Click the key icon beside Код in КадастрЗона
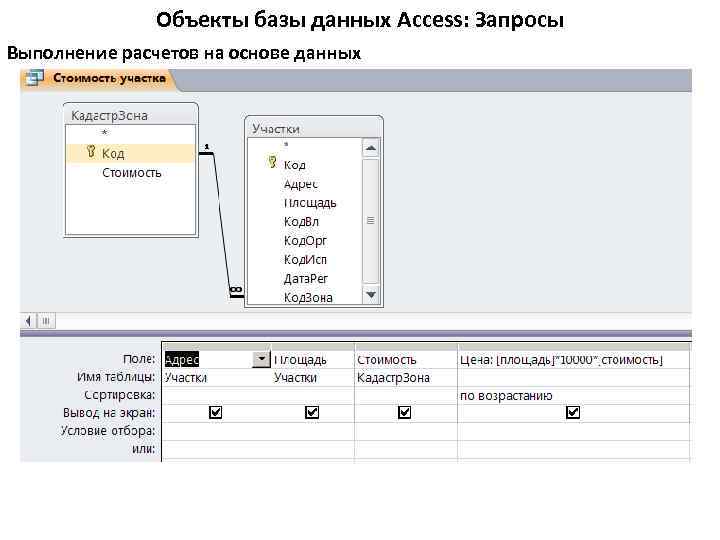 click(x=91, y=152)
